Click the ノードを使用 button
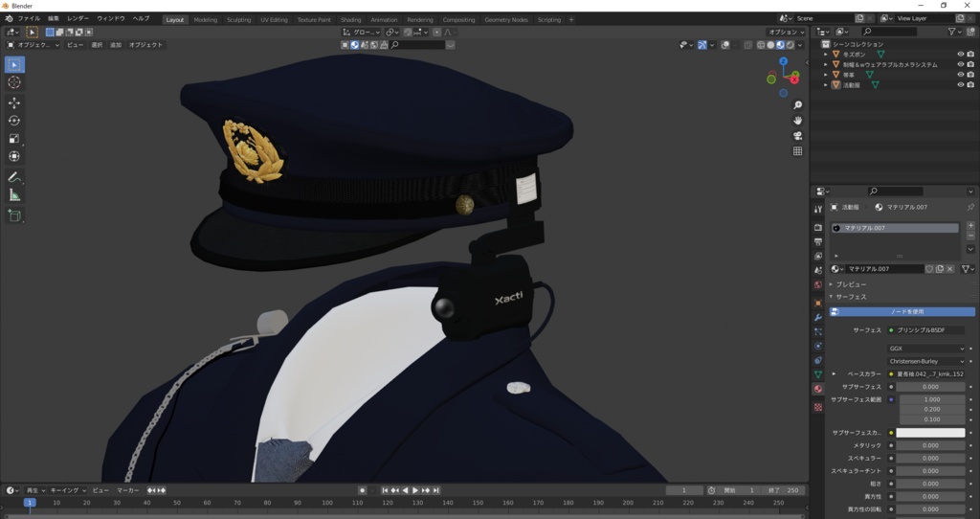 pyautogui.click(x=902, y=311)
